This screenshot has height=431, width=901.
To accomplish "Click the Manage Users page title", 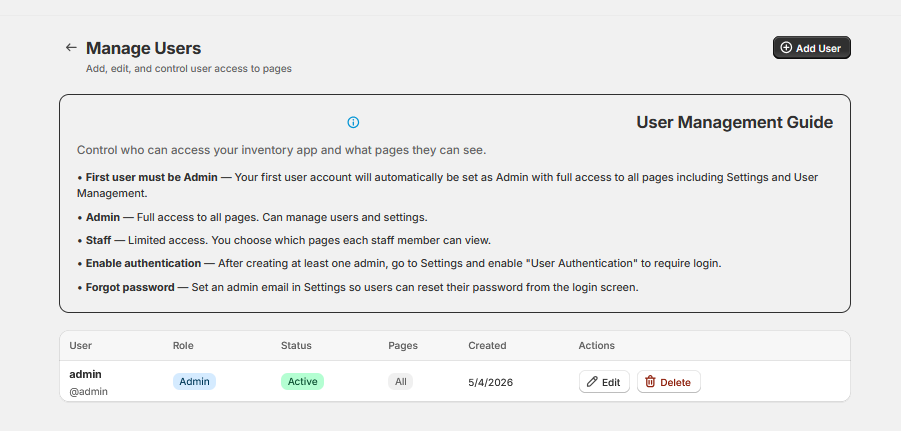I will click(144, 48).
